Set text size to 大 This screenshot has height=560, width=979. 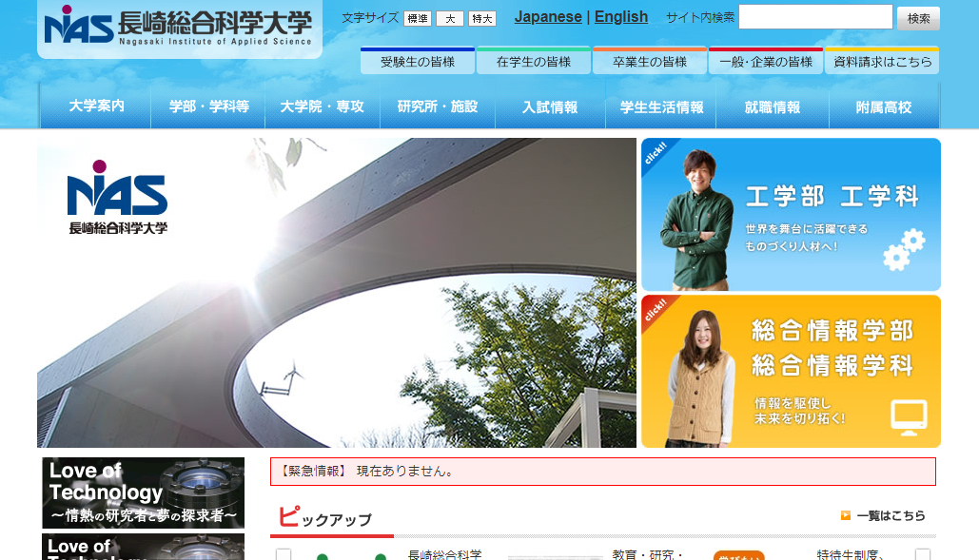tap(449, 19)
